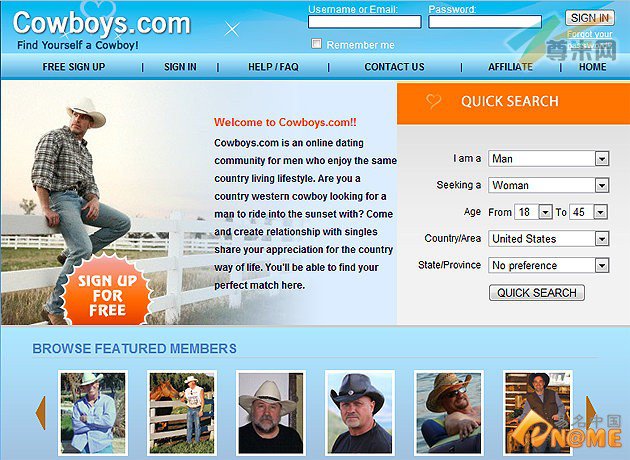Click the QUICK SEARCH button

[537, 293]
